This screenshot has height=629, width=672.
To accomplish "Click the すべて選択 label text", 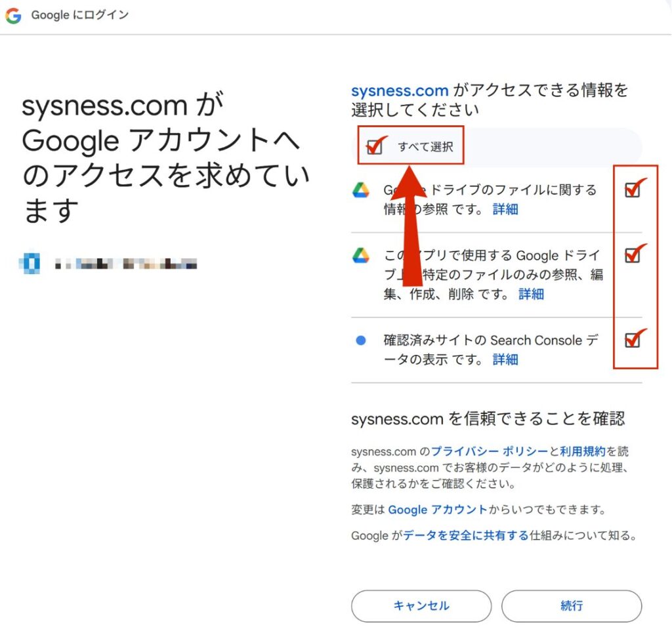I will point(425,146).
